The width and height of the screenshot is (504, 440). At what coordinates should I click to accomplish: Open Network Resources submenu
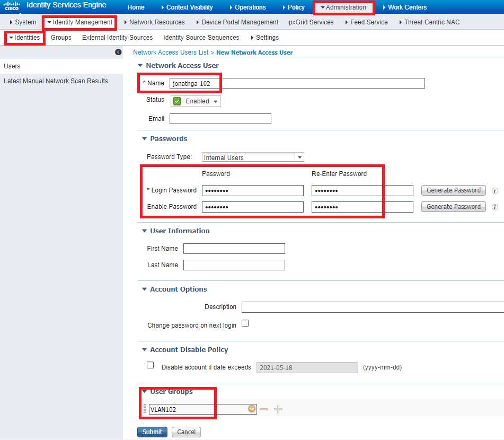click(x=154, y=22)
